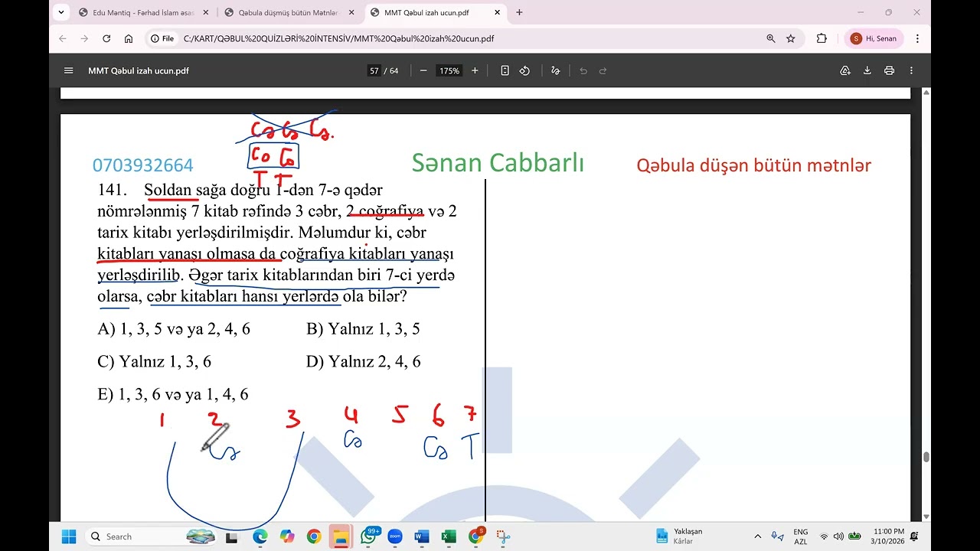The height and width of the screenshot is (551, 980).
Task: Toggle fit to page view
Action: coord(505,70)
